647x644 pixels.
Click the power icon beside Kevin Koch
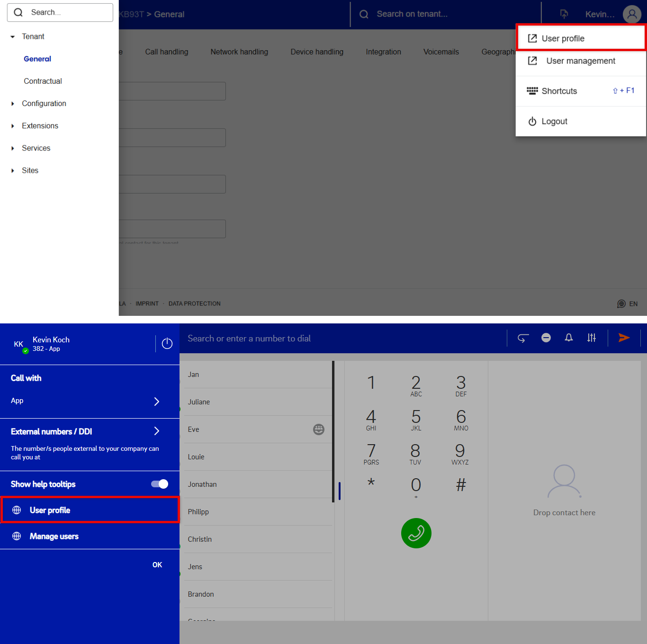pyautogui.click(x=167, y=344)
